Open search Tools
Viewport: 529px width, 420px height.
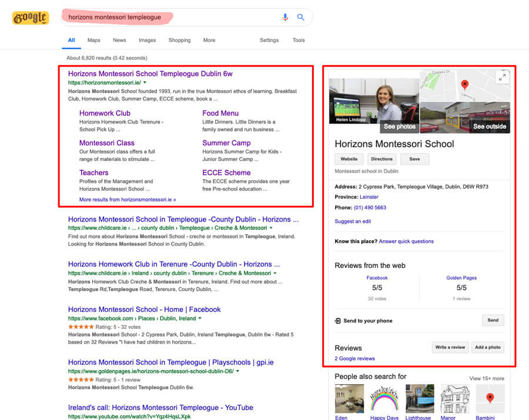[299, 40]
